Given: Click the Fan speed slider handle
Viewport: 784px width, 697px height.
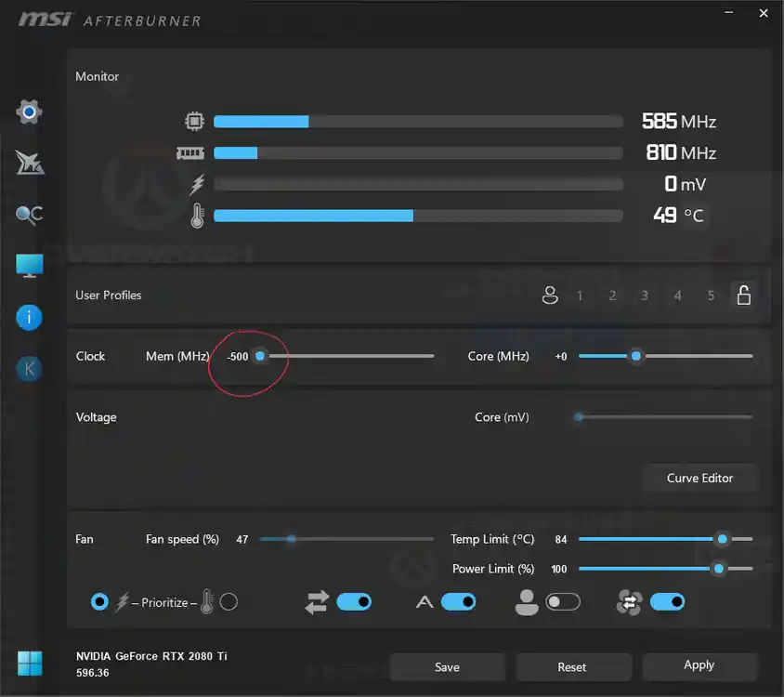Looking at the screenshot, I should 292,539.
